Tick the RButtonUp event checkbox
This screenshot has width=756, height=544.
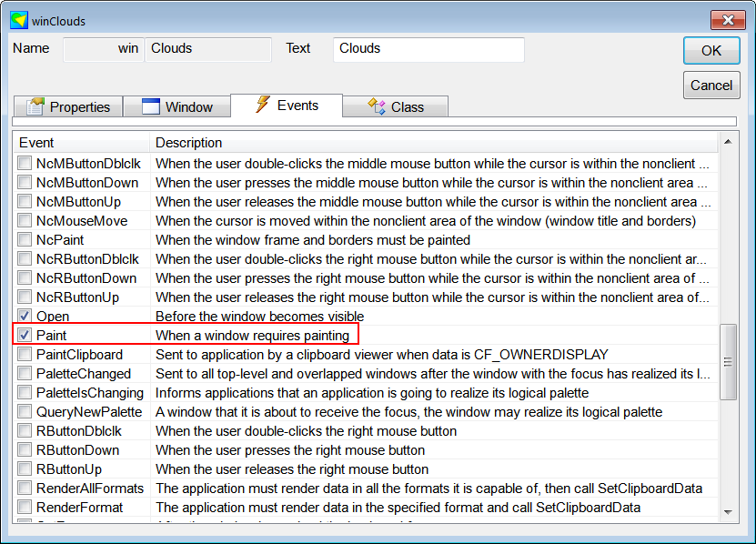(25, 468)
